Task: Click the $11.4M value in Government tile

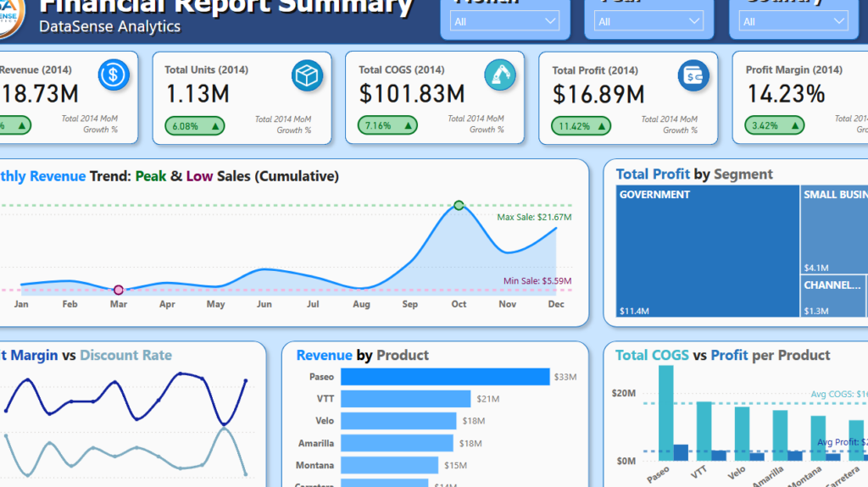Action: (634, 311)
